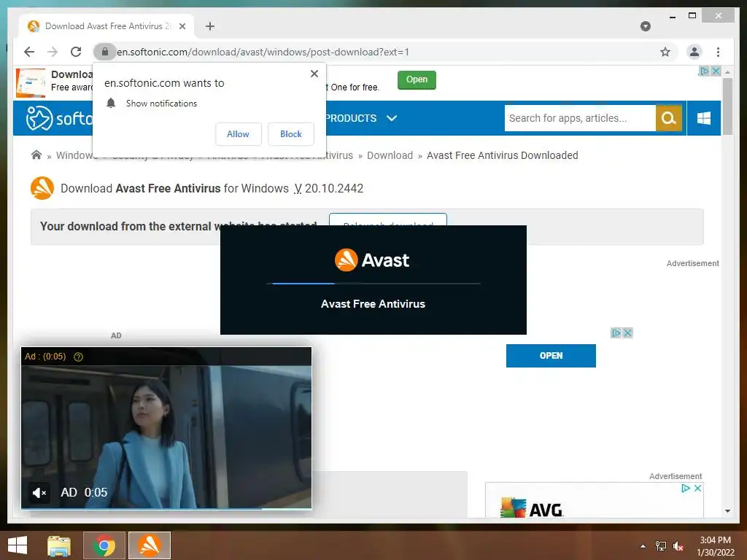This screenshot has height=560, width=747.
Task: Click the blue OPEN ad button
Action: tap(551, 356)
